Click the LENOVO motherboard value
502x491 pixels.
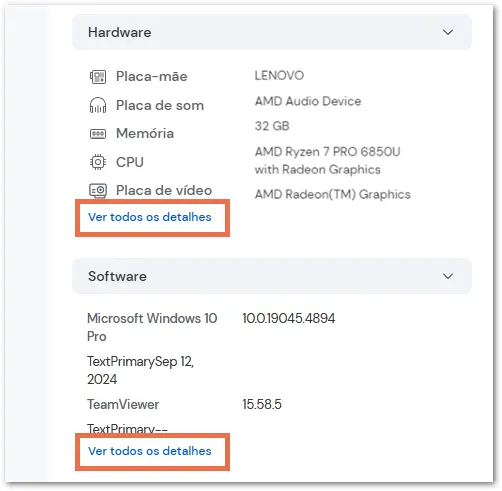pos(279,75)
